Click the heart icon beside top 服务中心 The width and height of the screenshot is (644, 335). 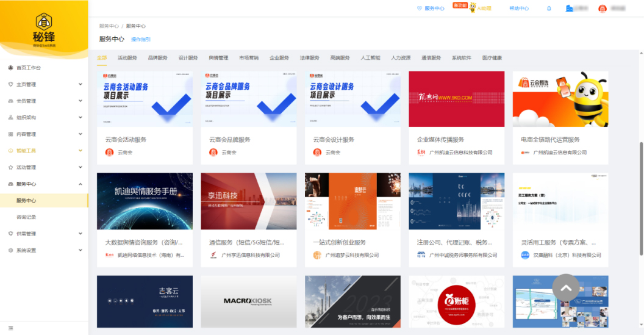420,8
